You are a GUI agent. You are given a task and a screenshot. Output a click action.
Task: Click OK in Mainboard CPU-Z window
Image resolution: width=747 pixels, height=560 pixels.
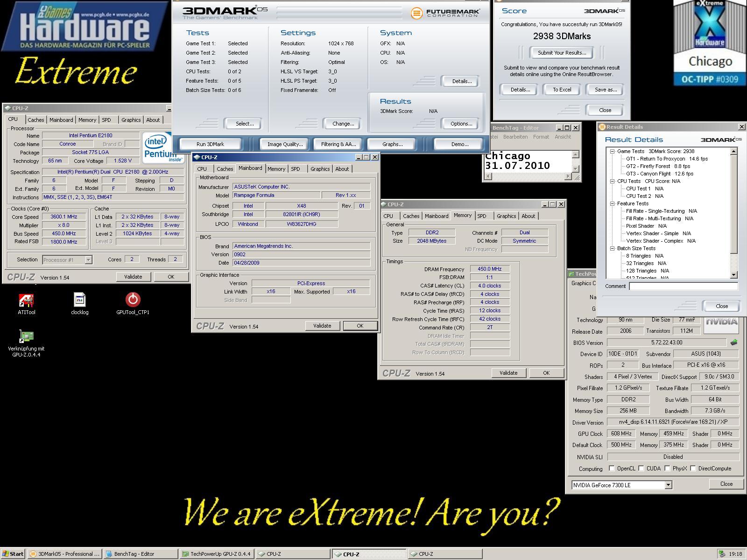point(359,326)
